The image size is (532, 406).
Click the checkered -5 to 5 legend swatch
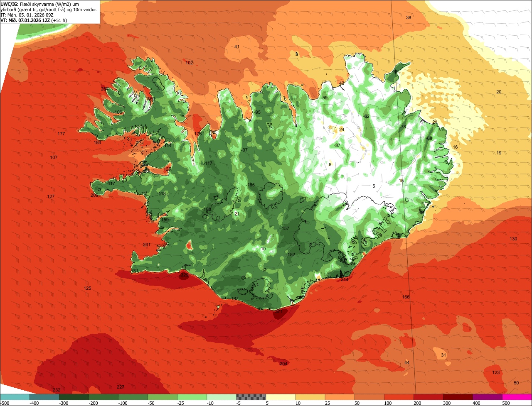tap(251, 397)
